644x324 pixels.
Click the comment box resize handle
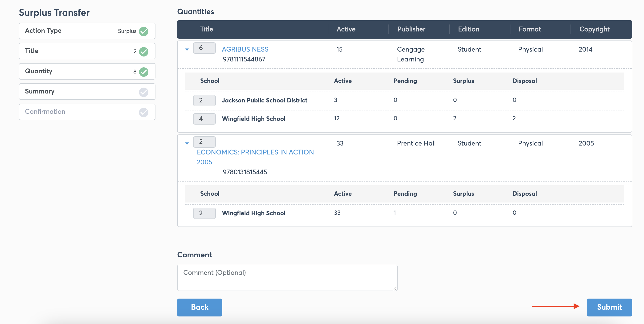pyautogui.click(x=395, y=288)
